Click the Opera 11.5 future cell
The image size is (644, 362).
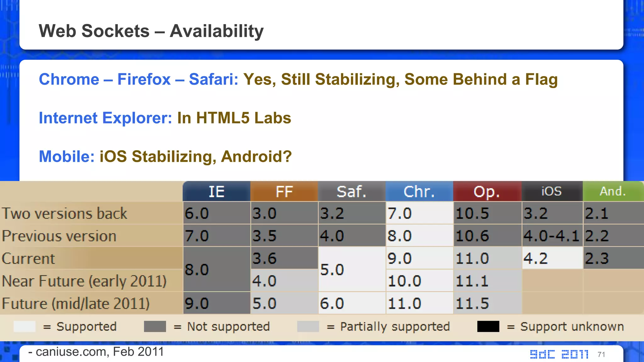[487, 304]
